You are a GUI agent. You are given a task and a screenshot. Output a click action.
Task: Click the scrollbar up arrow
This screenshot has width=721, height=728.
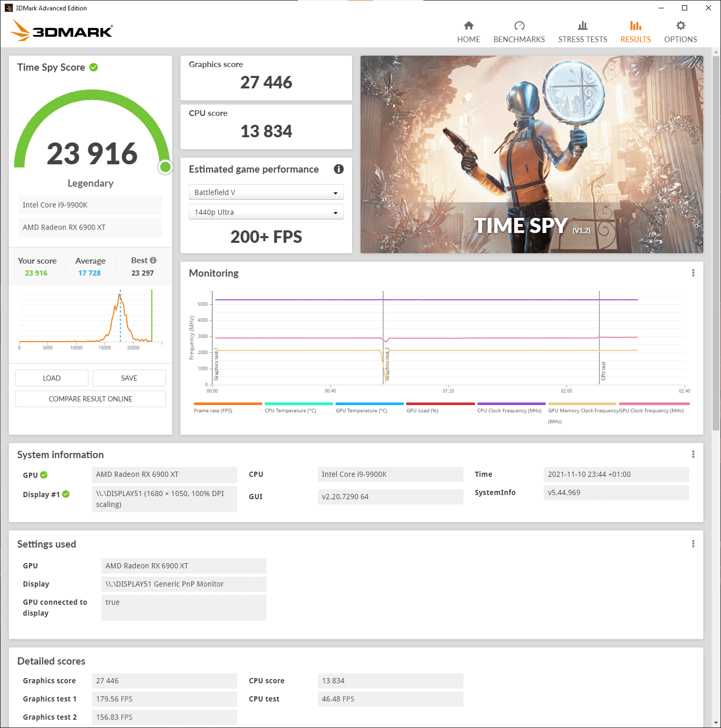[x=716, y=52]
